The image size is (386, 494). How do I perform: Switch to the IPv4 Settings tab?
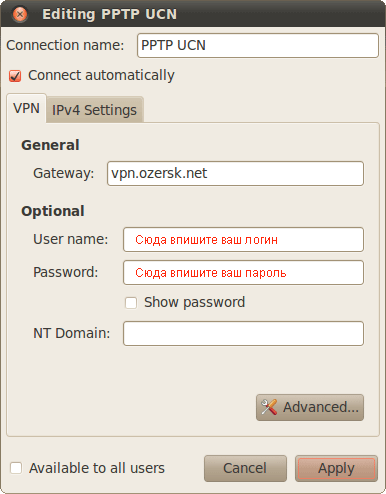95,110
